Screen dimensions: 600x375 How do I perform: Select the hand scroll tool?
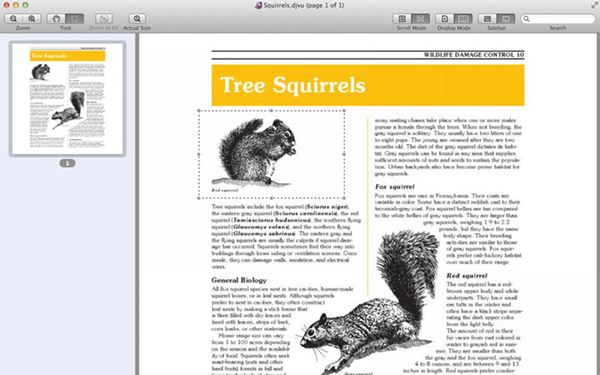(x=56, y=18)
